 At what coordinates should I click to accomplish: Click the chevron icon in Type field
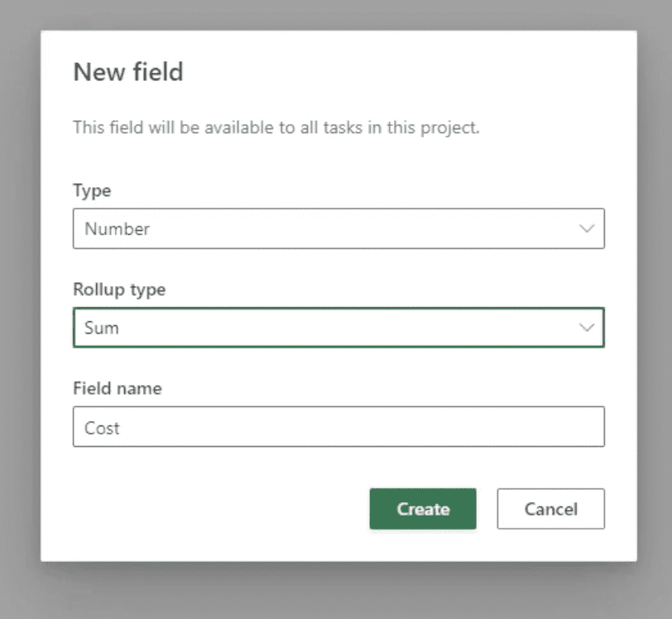[x=586, y=228]
